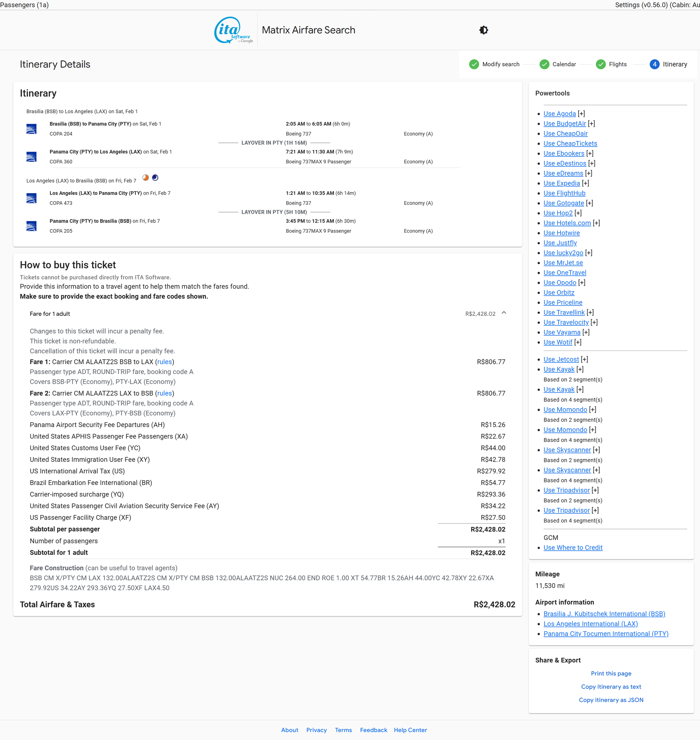Toggle the dark mode brightness icon

pyautogui.click(x=484, y=30)
